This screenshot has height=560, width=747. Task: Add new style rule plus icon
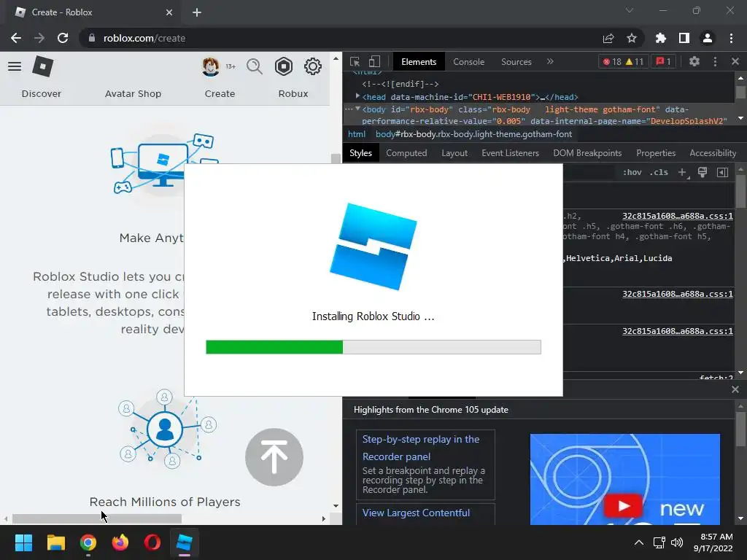(x=683, y=172)
